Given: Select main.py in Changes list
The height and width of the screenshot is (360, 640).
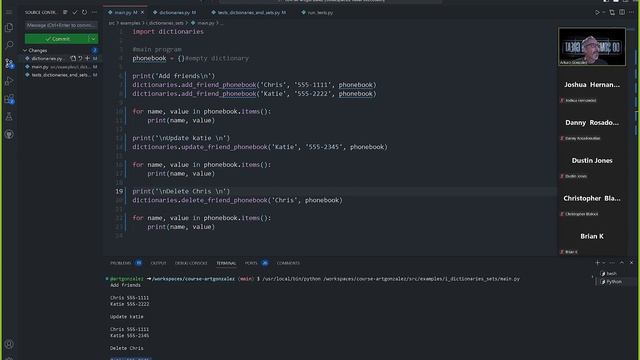Looking at the screenshot, I should [x=61, y=67].
